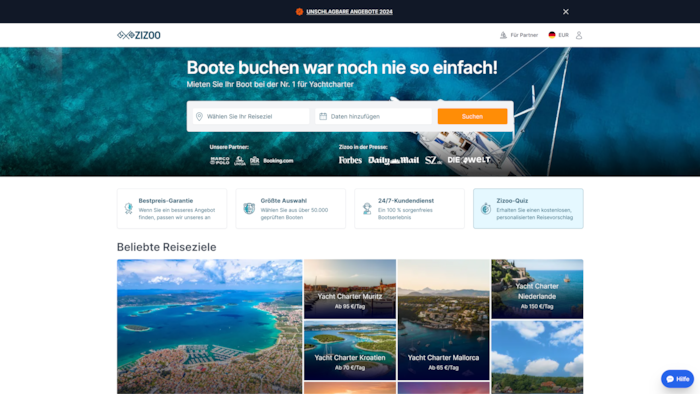Viewport: 700px width, 394px height.
Task: Click the German flag language icon
Action: tap(552, 35)
